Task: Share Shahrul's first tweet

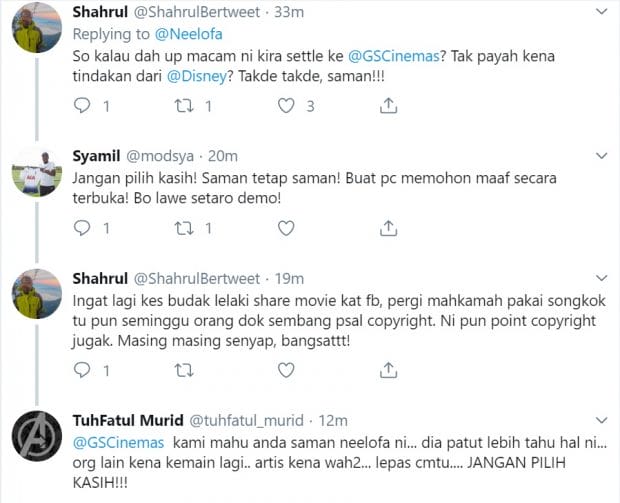Action: (x=389, y=105)
